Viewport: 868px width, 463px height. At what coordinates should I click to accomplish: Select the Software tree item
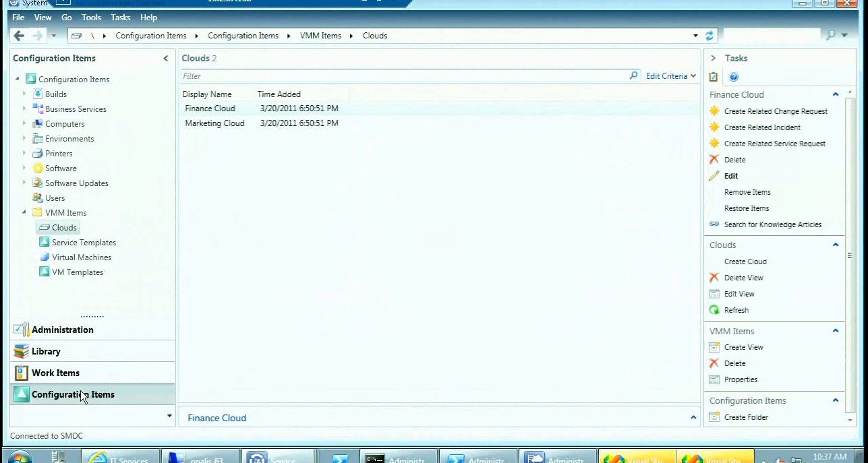[61, 168]
